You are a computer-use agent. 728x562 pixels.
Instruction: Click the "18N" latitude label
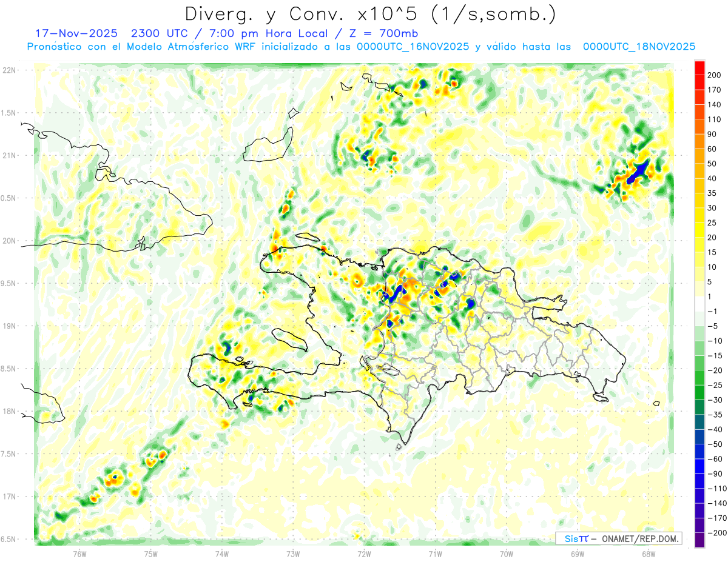tap(8, 412)
